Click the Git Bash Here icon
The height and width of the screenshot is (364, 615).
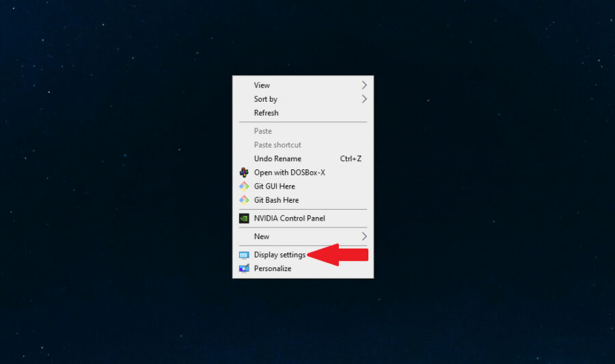244,200
